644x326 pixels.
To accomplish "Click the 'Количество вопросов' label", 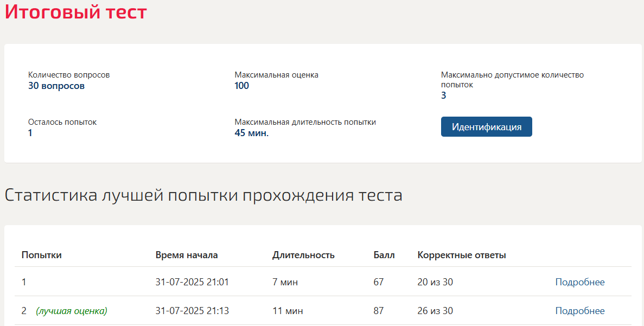I will tap(69, 75).
